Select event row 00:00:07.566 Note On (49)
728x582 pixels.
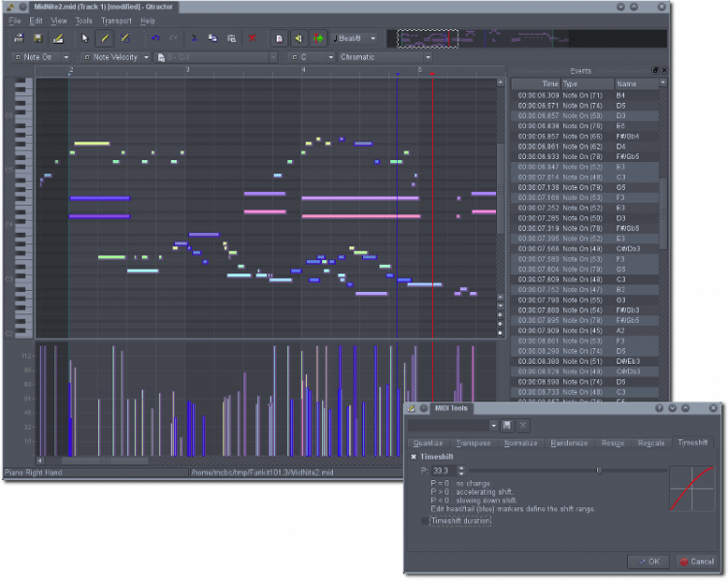click(585, 248)
